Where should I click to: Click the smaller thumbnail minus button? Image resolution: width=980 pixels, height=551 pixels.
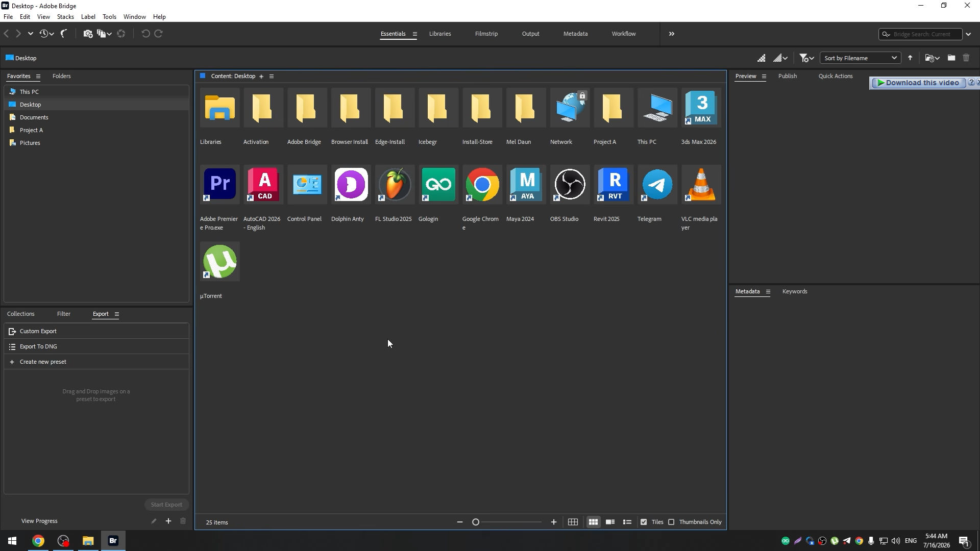tap(460, 522)
